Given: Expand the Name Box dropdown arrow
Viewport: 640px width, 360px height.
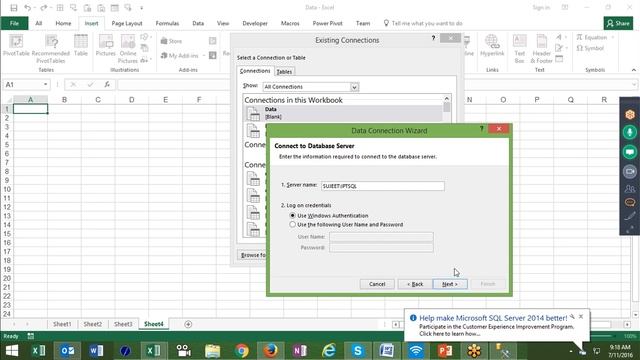Looking at the screenshot, I should [45, 84].
